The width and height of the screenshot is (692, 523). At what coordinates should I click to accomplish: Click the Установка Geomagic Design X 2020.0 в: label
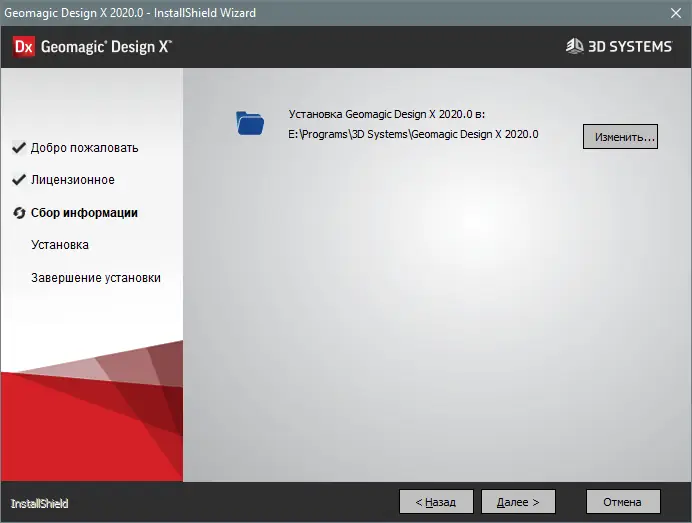tap(387, 114)
